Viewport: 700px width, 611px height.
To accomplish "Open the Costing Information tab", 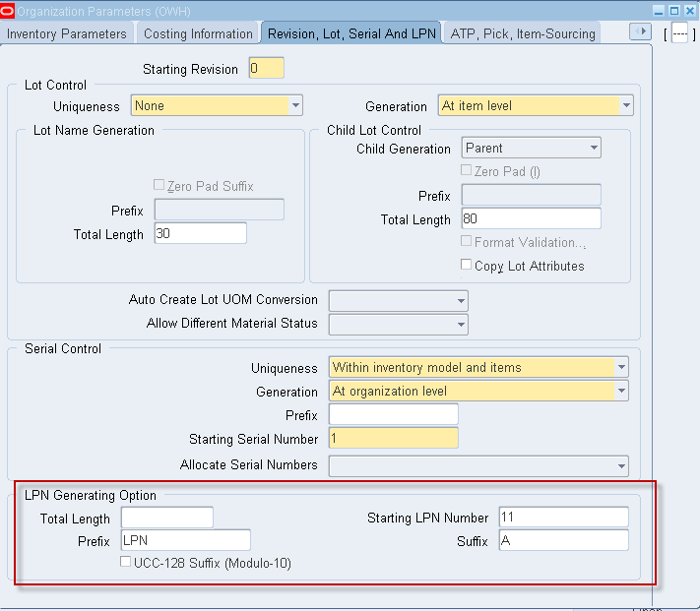I will (198, 33).
